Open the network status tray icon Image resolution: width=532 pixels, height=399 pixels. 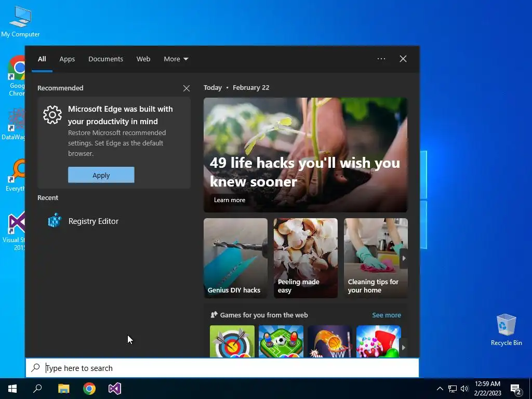(453, 389)
